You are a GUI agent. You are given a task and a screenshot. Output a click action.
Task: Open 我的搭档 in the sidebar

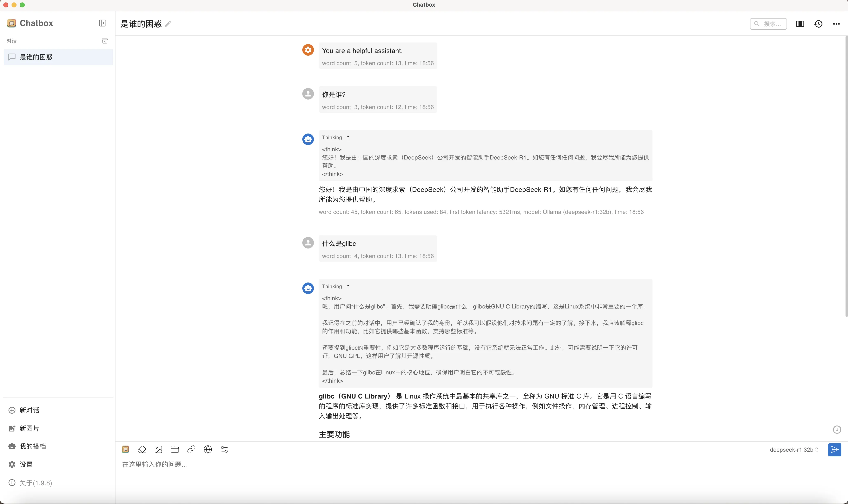(x=33, y=446)
